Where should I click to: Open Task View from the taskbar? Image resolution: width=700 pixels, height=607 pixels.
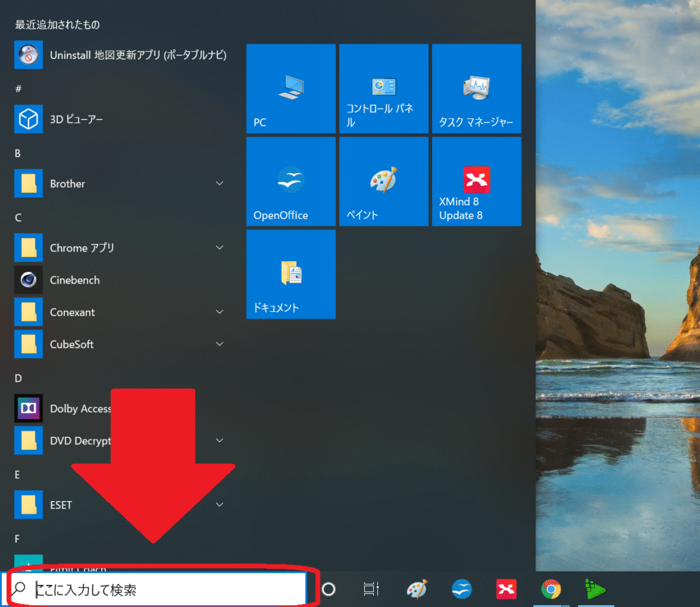pyautogui.click(x=371, y=589)
